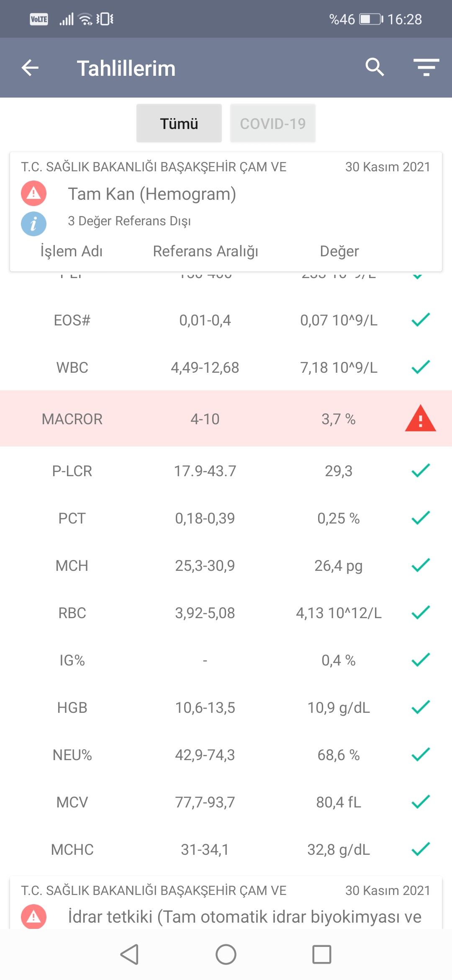Tap the 3 Değer Referans Dışı text
Viewport: 452px width, 980px height.
tap(129, 221)
